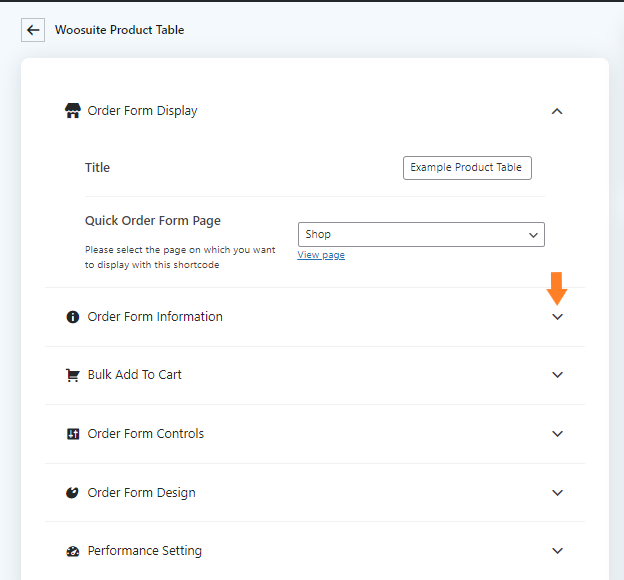Screen dimensions: 624x580
Task: Expand Bulk Add To Cart chevron
Action: click(x=558, y=375)
